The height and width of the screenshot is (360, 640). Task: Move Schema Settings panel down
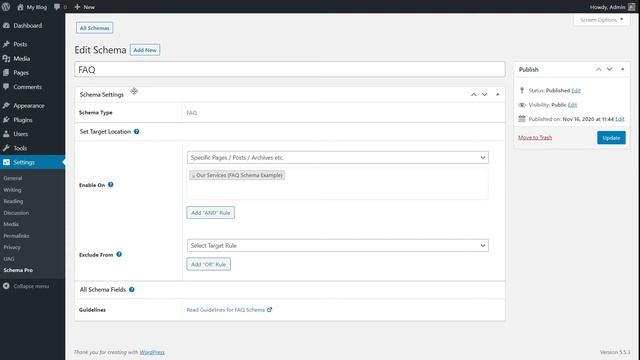[484, 94]
